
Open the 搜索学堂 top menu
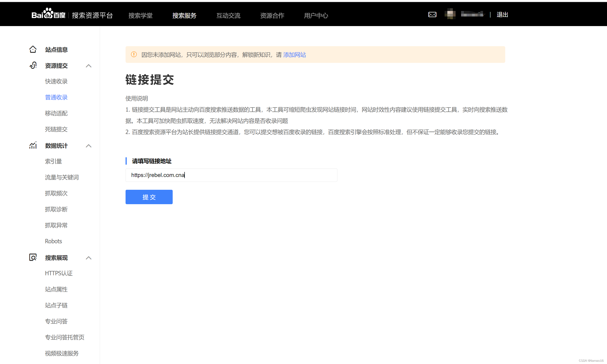140,16
